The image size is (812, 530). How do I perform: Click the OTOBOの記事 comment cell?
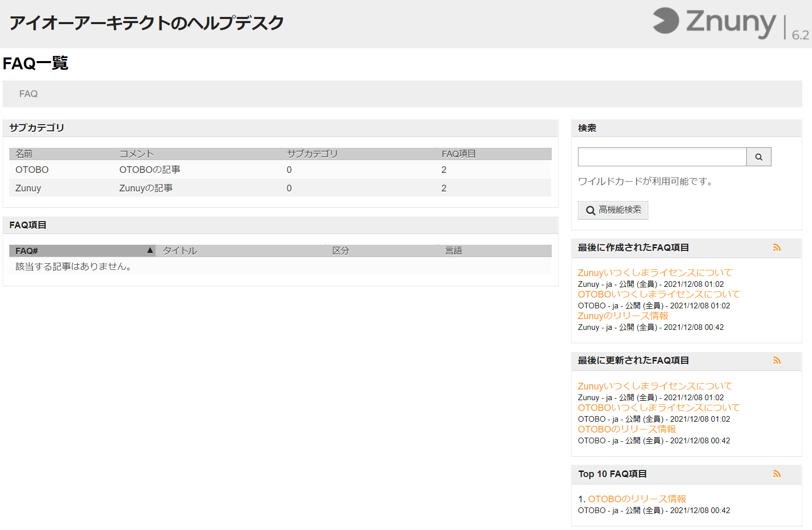(150, 170)
